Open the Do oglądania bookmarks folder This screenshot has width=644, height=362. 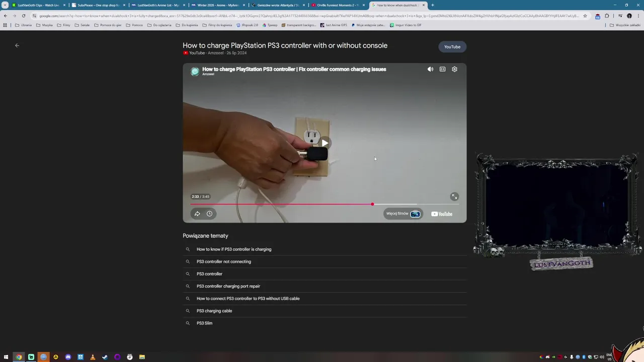(159, 25)
